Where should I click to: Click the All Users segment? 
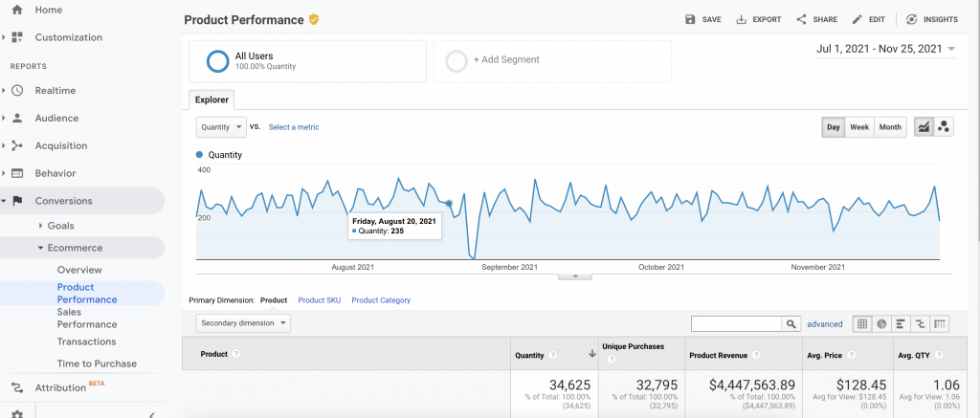[x=307, y=61]
